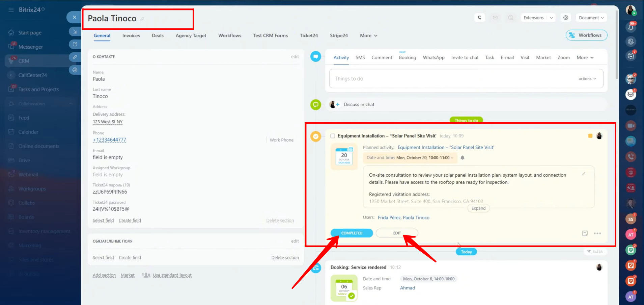Click the orange color marker on activity
This screenshot has height=305, width=644.
(x=590, y=136)
